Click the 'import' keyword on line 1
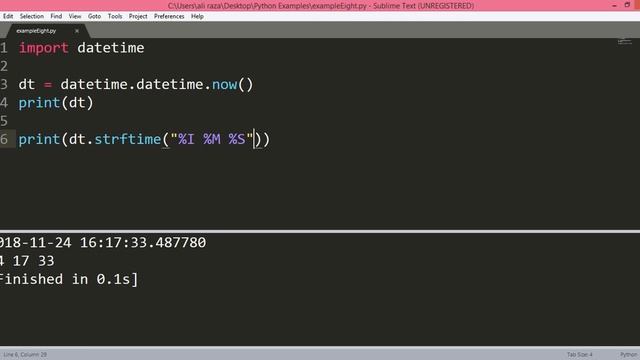The width and height of the screenshot is (640, 360). [44, 48]
